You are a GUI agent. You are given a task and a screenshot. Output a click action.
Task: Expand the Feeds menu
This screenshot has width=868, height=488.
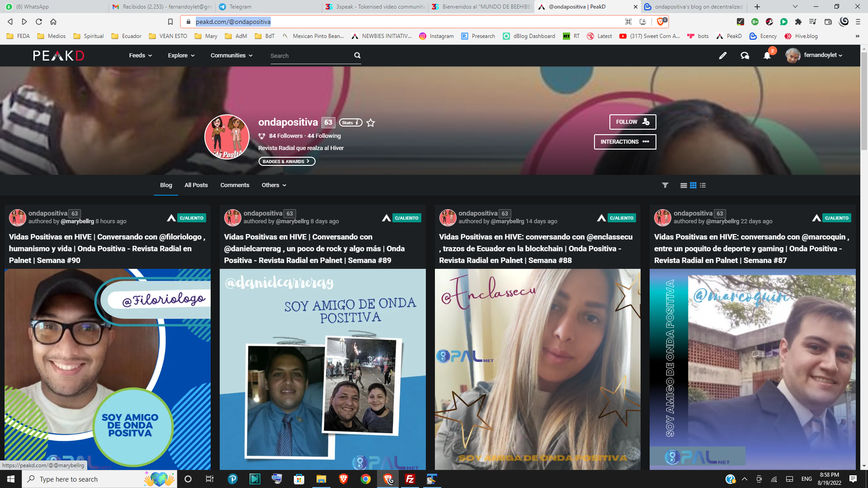[x=140, y=56]
